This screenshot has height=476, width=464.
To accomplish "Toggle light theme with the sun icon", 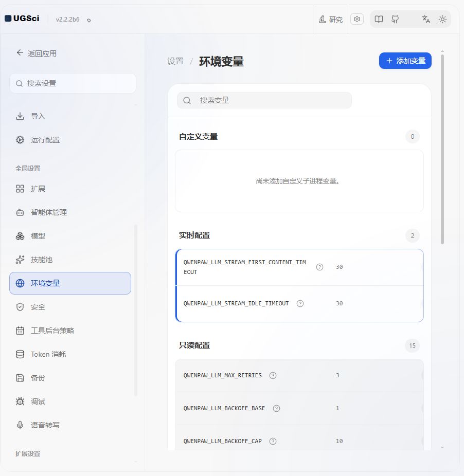I will click(x=442, y=19).
